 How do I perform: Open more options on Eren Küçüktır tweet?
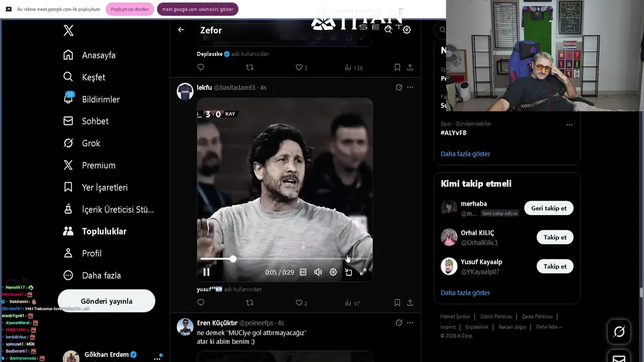pyautogui.click(x=410, y=323)
